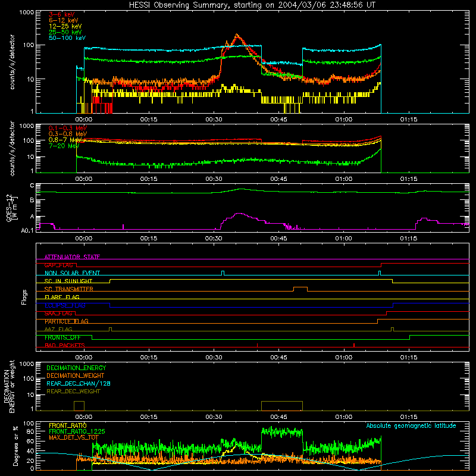Click the 00:15 time label under Flags panel
This screenshot has height=476, width=476.
149,358
